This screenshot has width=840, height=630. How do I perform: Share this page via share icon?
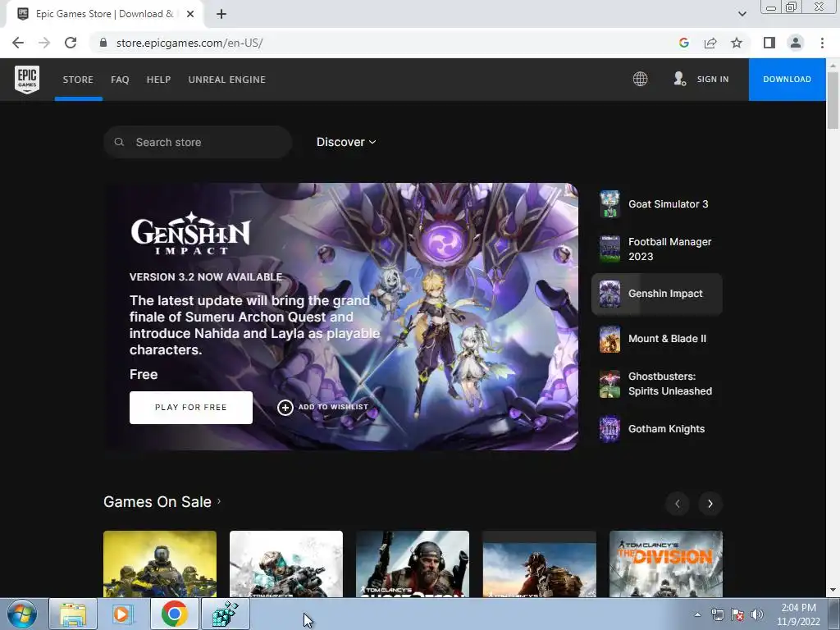click(x=710, y=43)
